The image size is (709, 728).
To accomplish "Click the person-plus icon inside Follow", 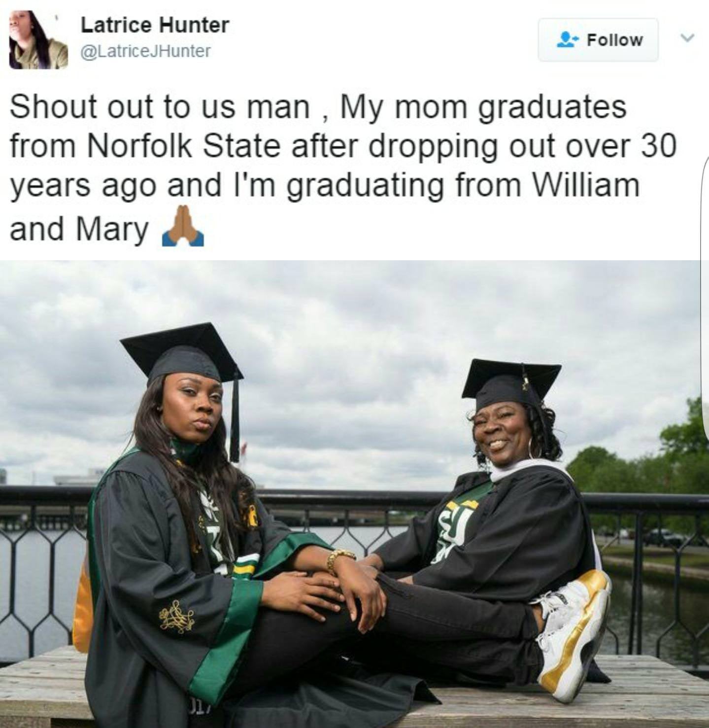I will click(567, 39).
